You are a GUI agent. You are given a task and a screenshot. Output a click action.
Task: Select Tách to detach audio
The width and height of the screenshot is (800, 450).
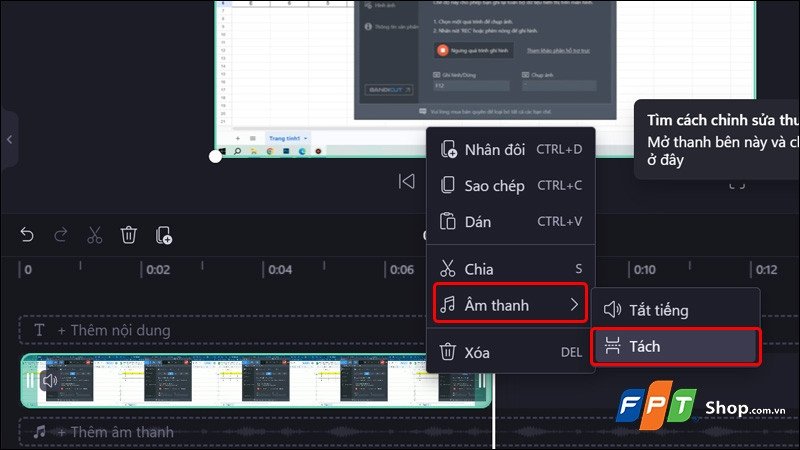coord(676,347)
